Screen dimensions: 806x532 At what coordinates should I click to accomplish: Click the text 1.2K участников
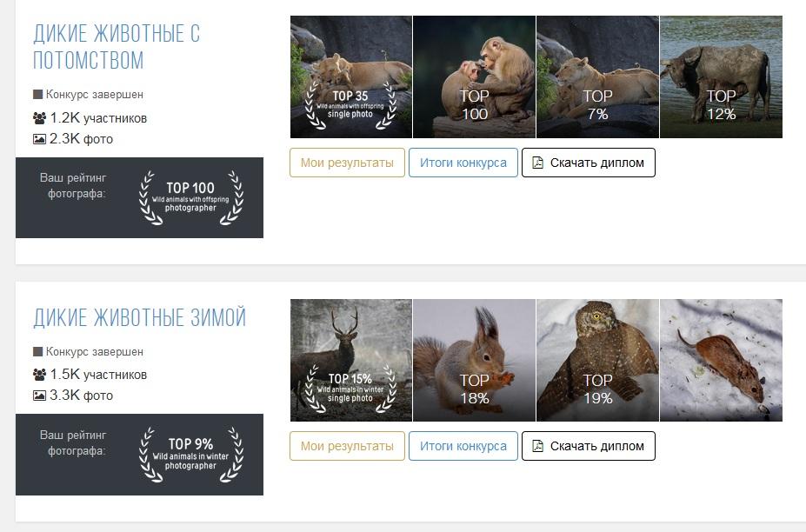pos(98,118)
